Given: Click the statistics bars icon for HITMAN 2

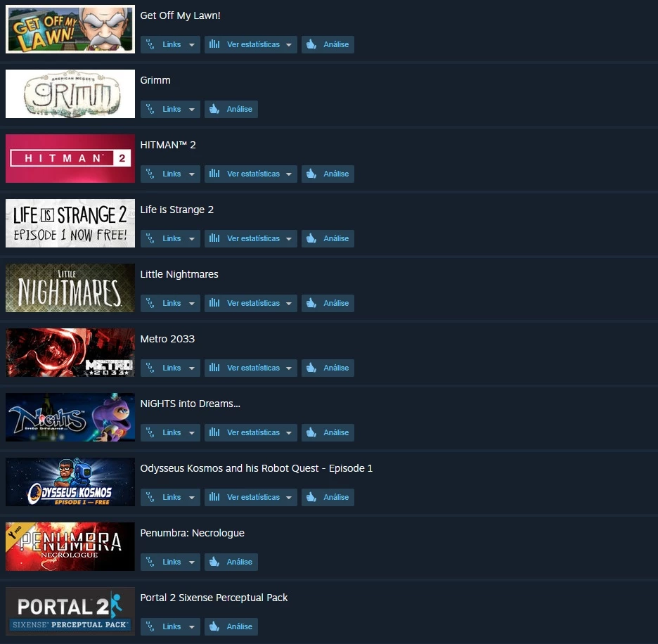Looking at the screenshot, I should 214,174.
